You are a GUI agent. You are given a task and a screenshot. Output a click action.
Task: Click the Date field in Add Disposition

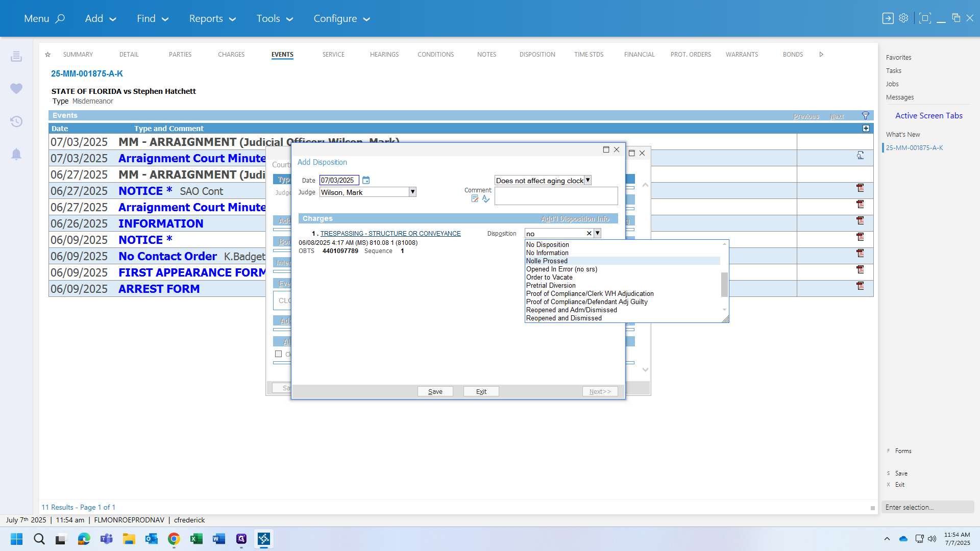coord(339,180)
